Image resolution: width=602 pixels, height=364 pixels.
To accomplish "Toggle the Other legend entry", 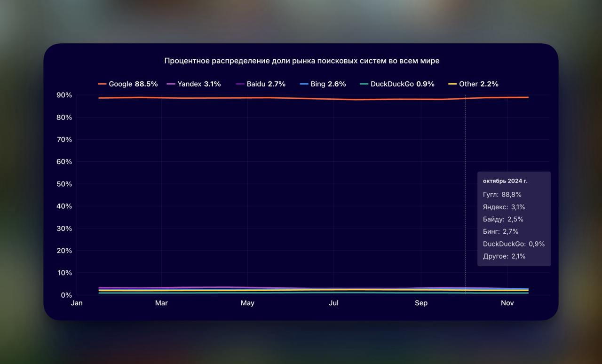I will pyautogui.click(x=473, y=84).
